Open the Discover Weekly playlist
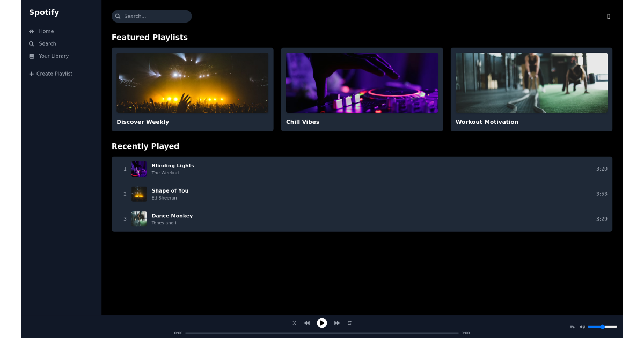Image resolution: width=644 pixels, height=338 pixels. pyautogui.click(x=192, y=90)
